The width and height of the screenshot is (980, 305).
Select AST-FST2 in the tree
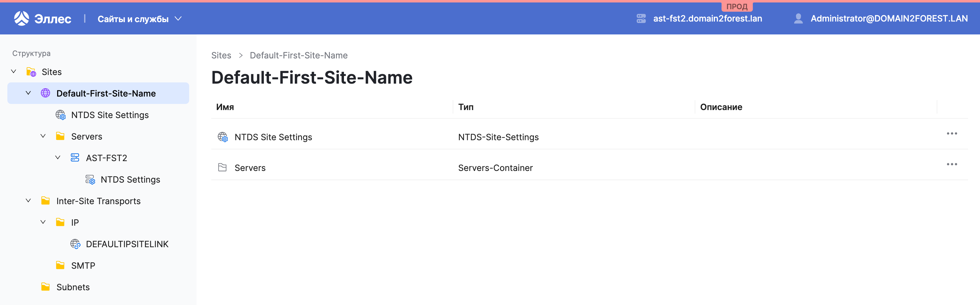[x=106, y=158]
